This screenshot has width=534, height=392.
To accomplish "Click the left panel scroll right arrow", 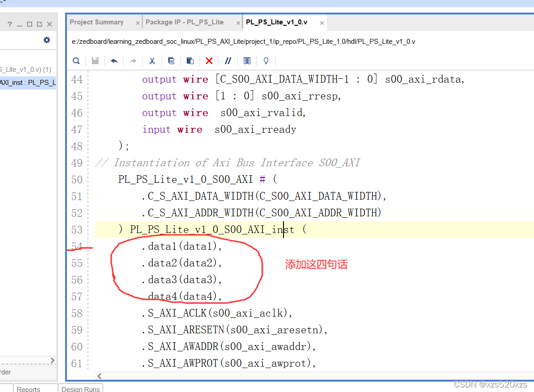I will (x=52, y=360).
